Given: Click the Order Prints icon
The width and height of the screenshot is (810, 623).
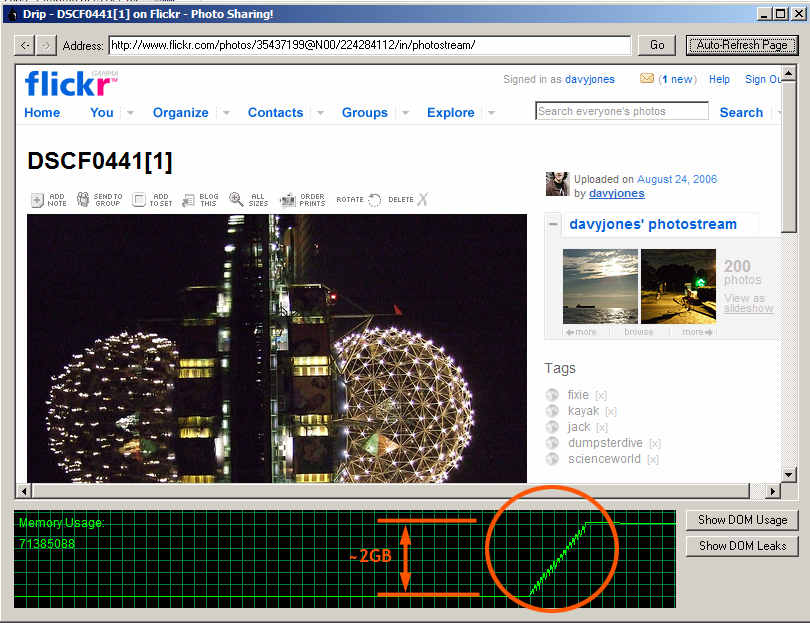Looking at the screenshot, I should pos(288,200).
